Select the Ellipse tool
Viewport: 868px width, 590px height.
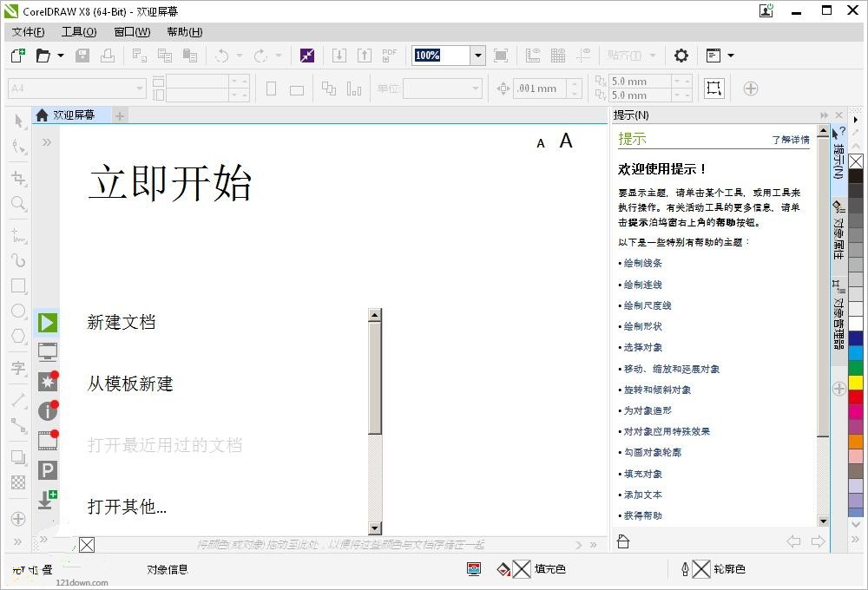pyautogui.click(x=19, y=311)
